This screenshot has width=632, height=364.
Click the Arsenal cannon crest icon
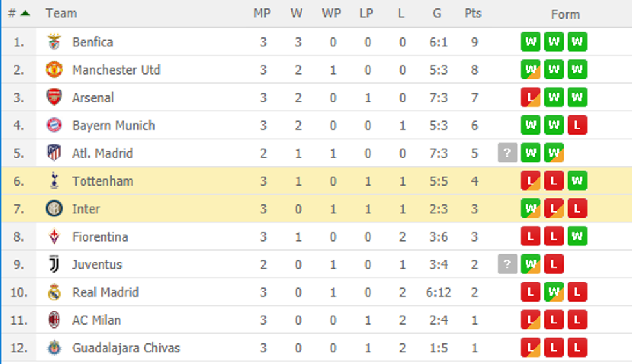pos(54,98)
